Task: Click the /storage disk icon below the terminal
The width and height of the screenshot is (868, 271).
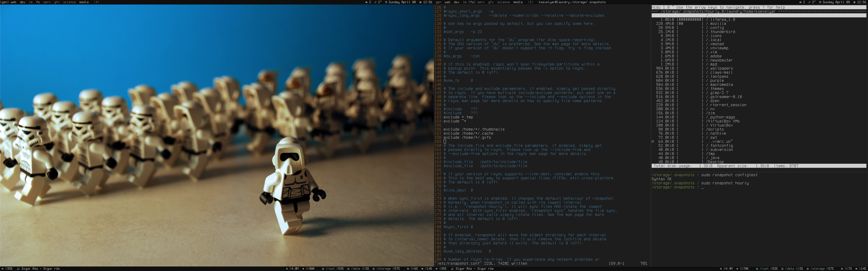Action: pyautogui.click(x=807, y=269)
